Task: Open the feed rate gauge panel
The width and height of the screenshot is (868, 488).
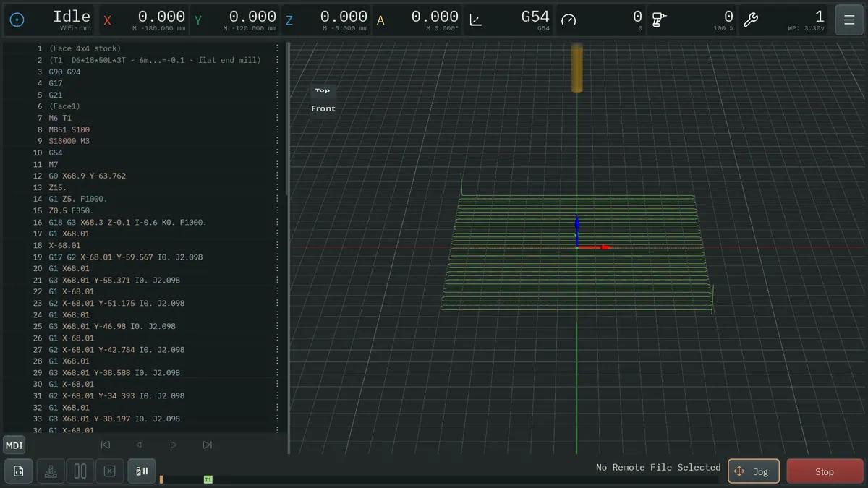Action: [600, 20]
